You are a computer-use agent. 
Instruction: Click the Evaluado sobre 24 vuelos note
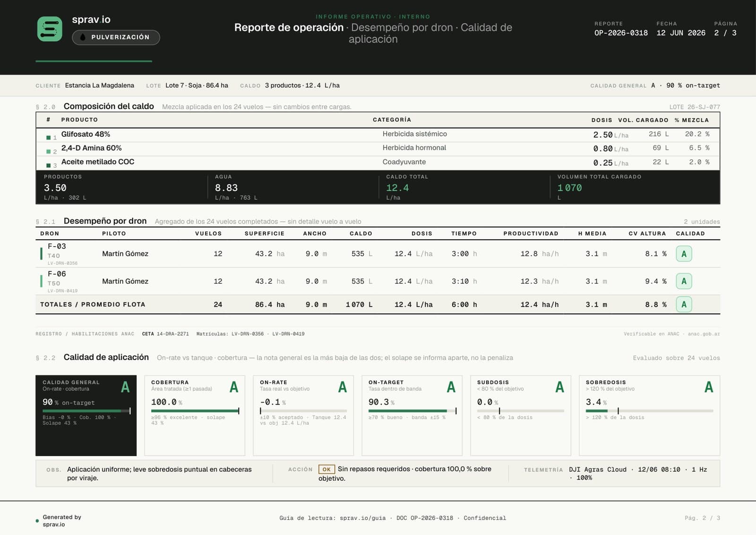(x=676, y=358)
